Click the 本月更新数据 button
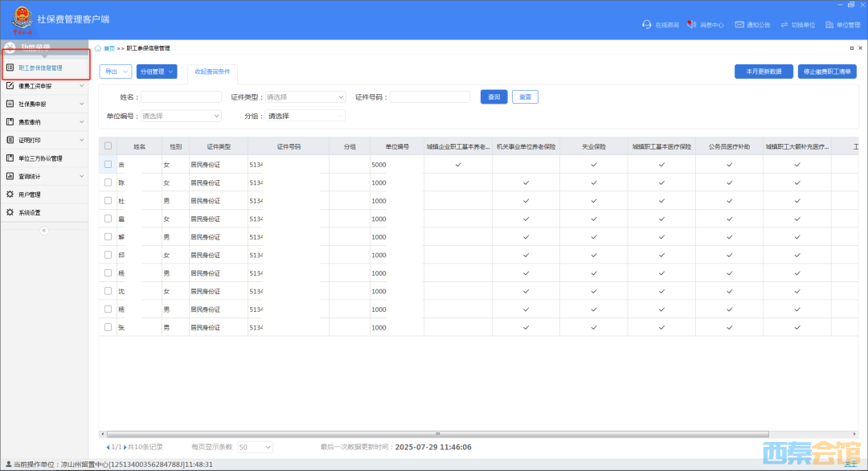 tap(764, 72)
